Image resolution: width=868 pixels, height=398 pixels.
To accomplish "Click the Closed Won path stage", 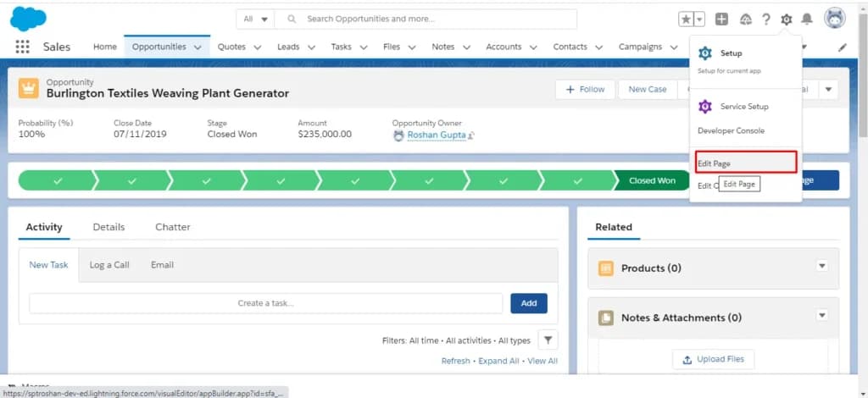I will point(652,180).
